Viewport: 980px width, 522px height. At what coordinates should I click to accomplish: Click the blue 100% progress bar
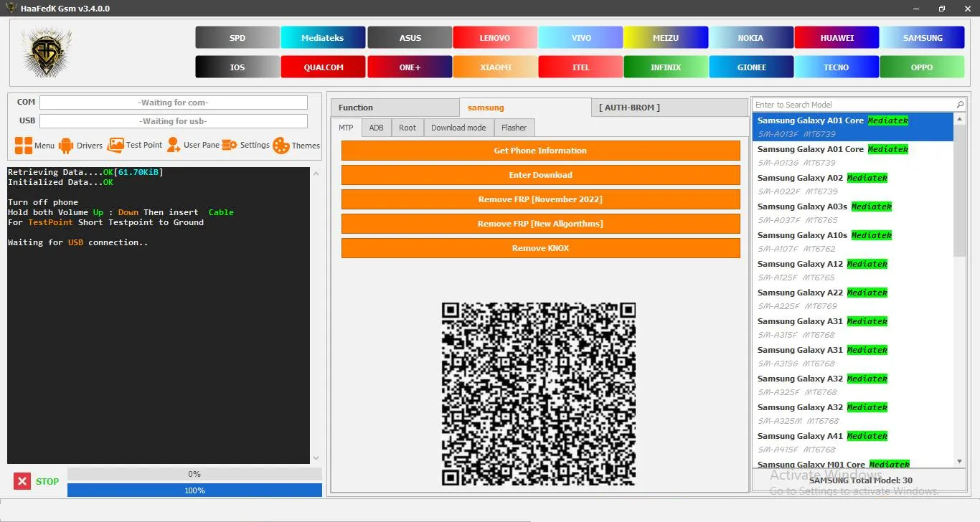194,490
